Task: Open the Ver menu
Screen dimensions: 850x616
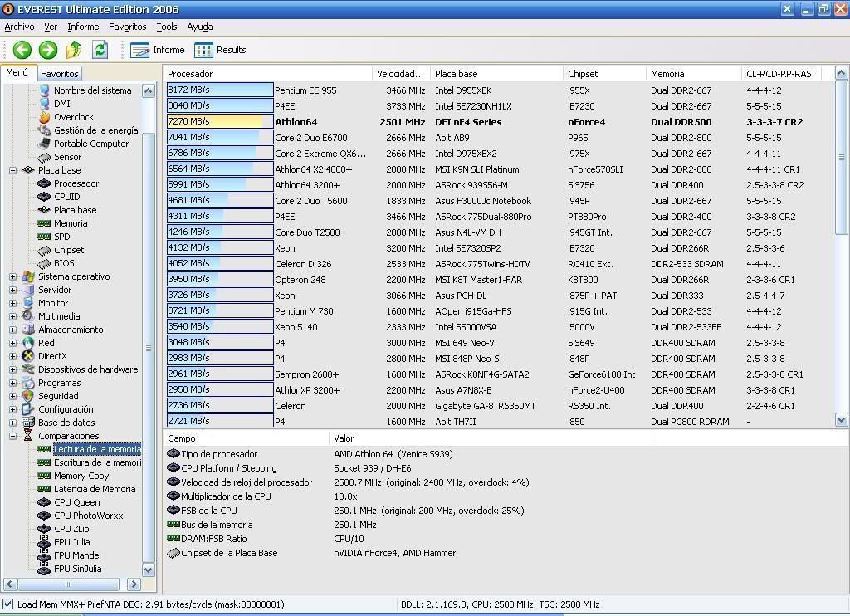Action: [x=51, y=27]
